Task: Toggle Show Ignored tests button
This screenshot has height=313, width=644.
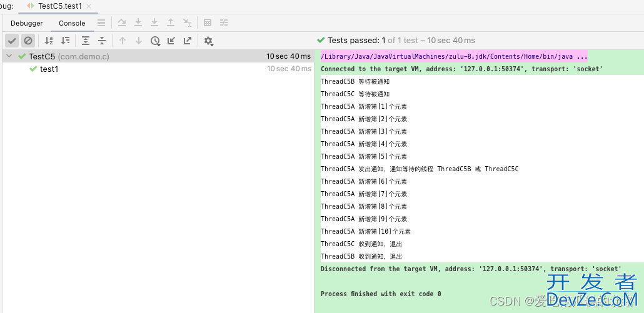Action: coord(28,41)
